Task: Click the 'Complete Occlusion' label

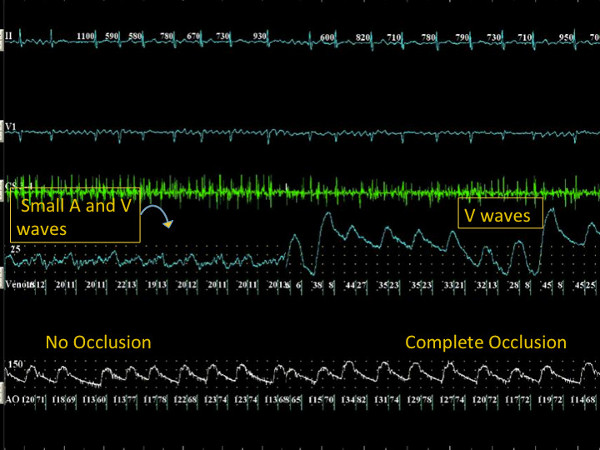Action: click(x=486, y=342)
